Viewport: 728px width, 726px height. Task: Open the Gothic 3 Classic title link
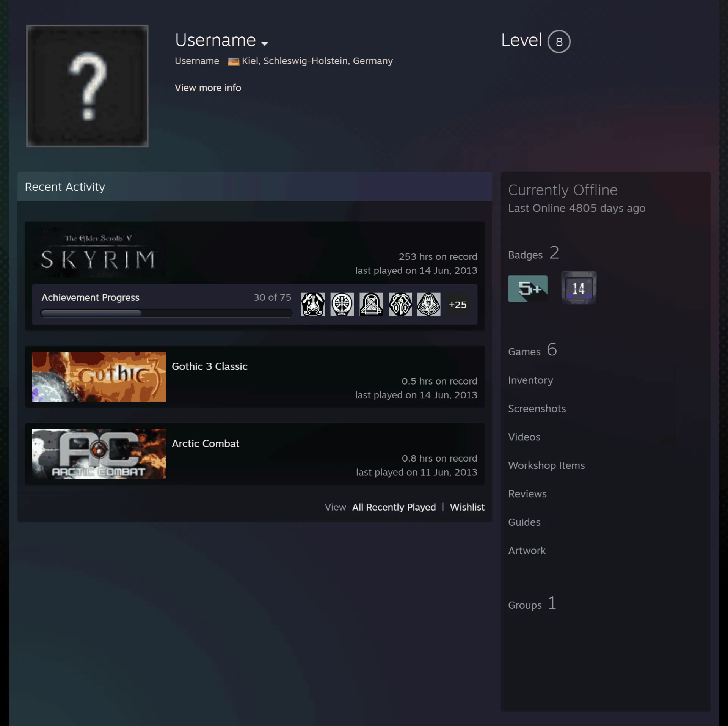coord(210,366)
